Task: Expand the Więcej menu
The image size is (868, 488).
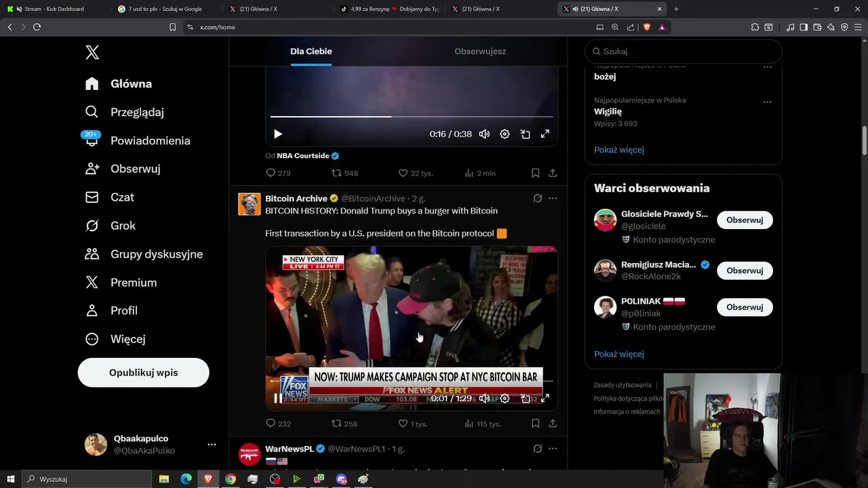Action: (115, 339)
